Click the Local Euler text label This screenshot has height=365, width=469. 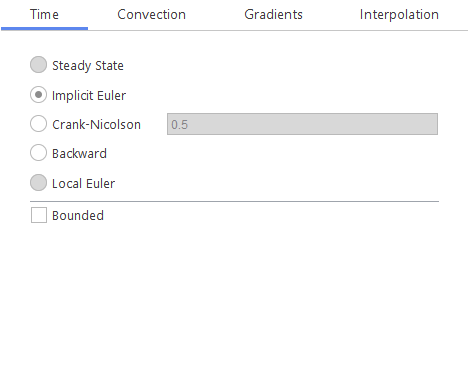83,184
